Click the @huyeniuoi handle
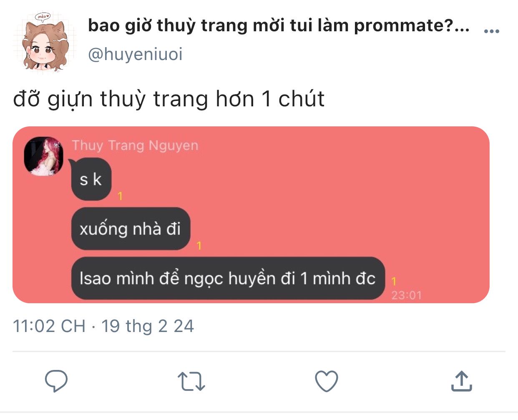This screenshot has width=518, height=420. point(135,54)
